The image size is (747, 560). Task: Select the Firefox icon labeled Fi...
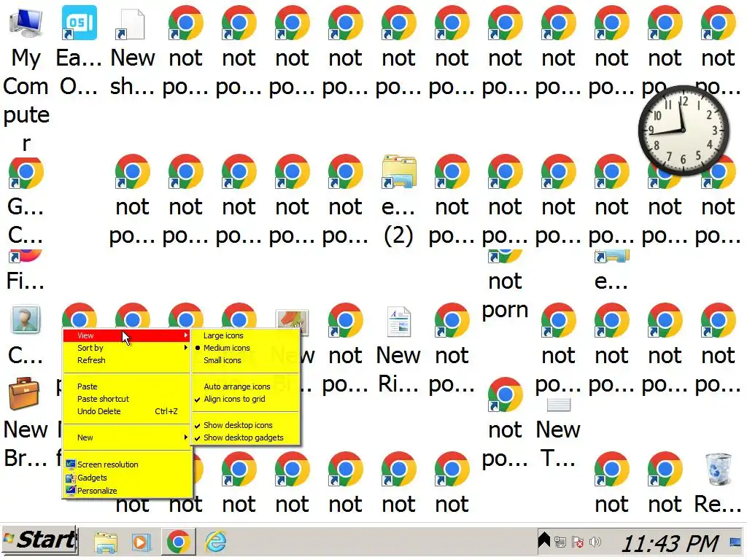pos(26,257)
